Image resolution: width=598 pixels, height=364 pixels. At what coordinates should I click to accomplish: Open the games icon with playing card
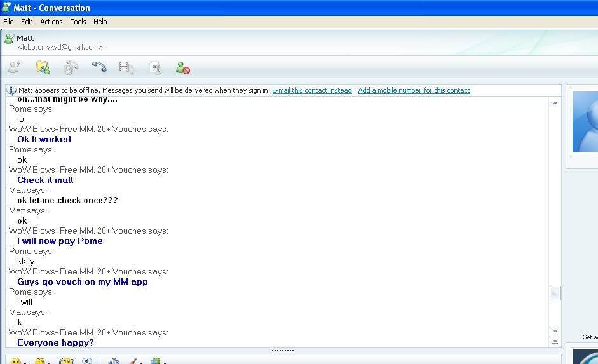pyautogui.click(x=155, y=67)
